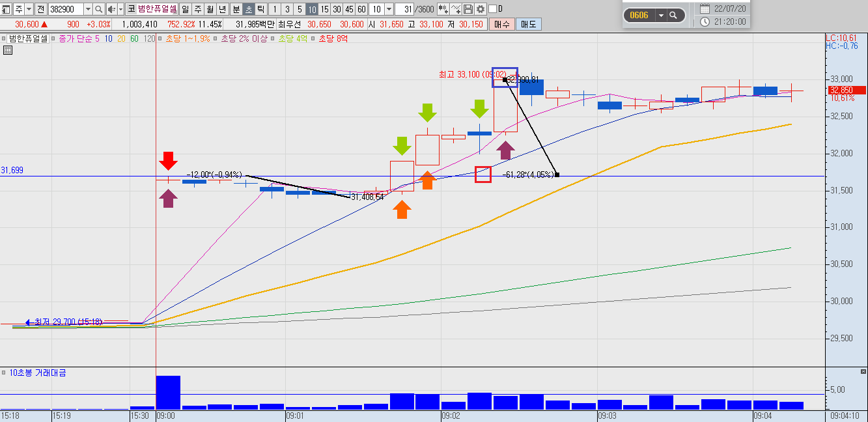The width and height of the screenshot is (868, 422).
Task: Click the 매도 sell button
Action: (x=528, y=24)
